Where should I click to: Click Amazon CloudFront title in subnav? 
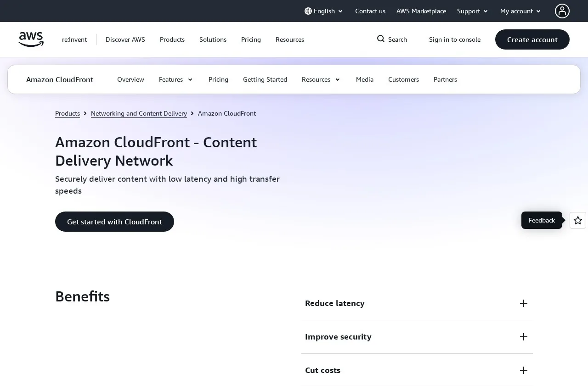(60, 79)
